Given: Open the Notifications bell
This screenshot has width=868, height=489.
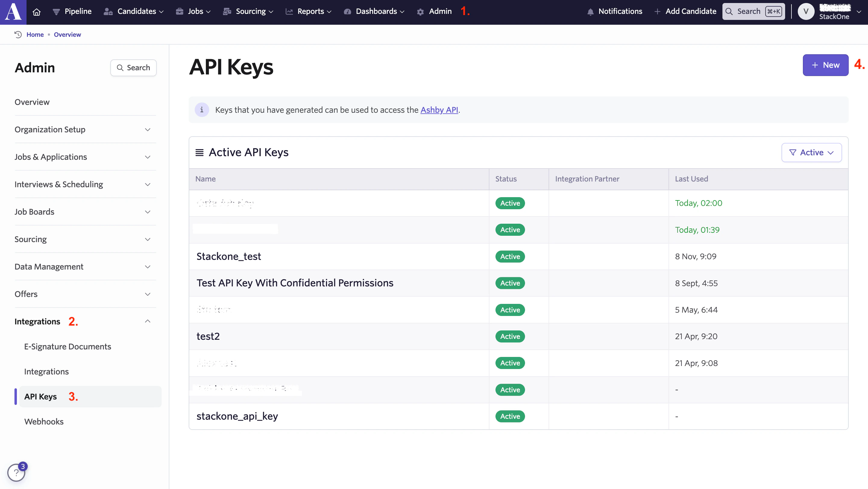Looking at the screenshot, I should point(591,11).
